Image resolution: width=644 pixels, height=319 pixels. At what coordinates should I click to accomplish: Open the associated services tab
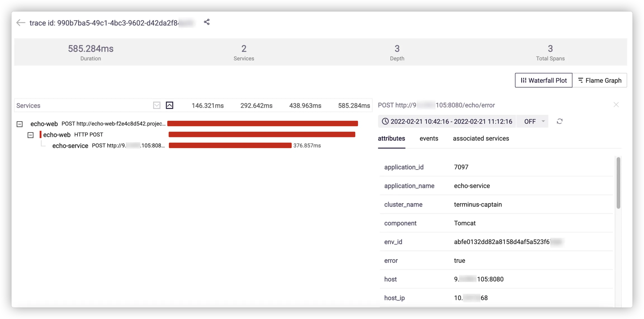(x=481, y=138)
